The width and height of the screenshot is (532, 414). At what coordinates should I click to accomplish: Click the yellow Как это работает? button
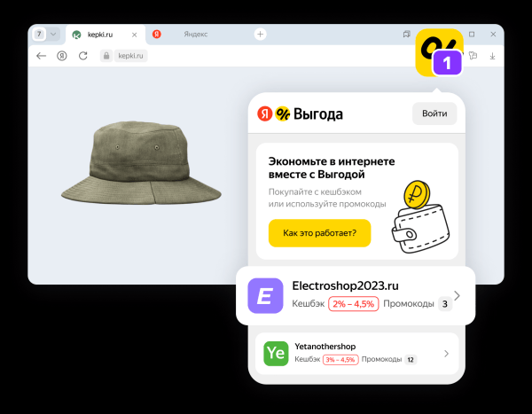(x=319, y=233)
